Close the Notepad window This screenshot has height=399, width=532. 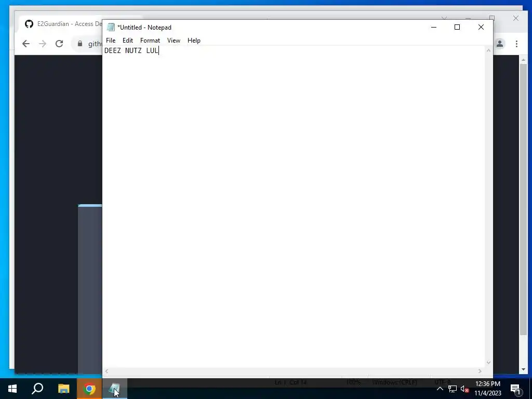click(x=481, y=27)
